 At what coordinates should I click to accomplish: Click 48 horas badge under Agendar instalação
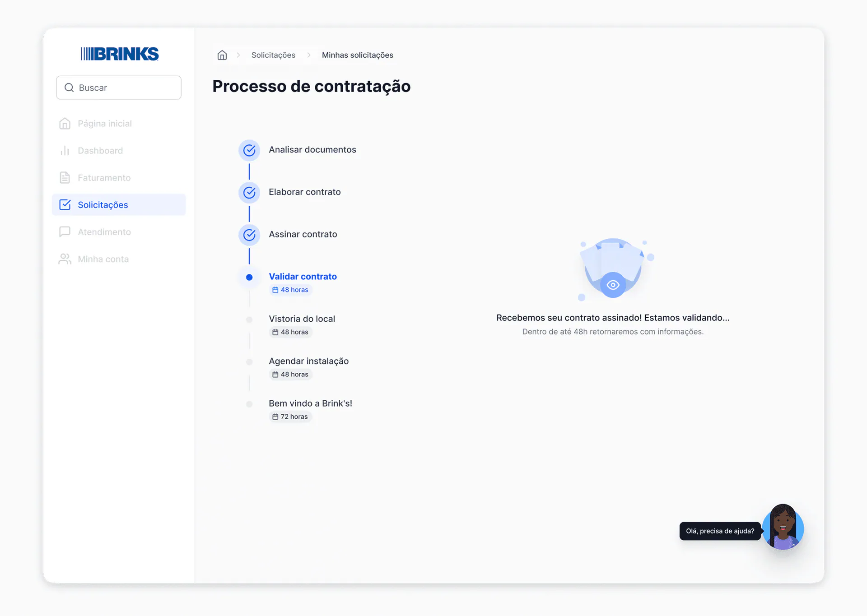pos(290,375)
